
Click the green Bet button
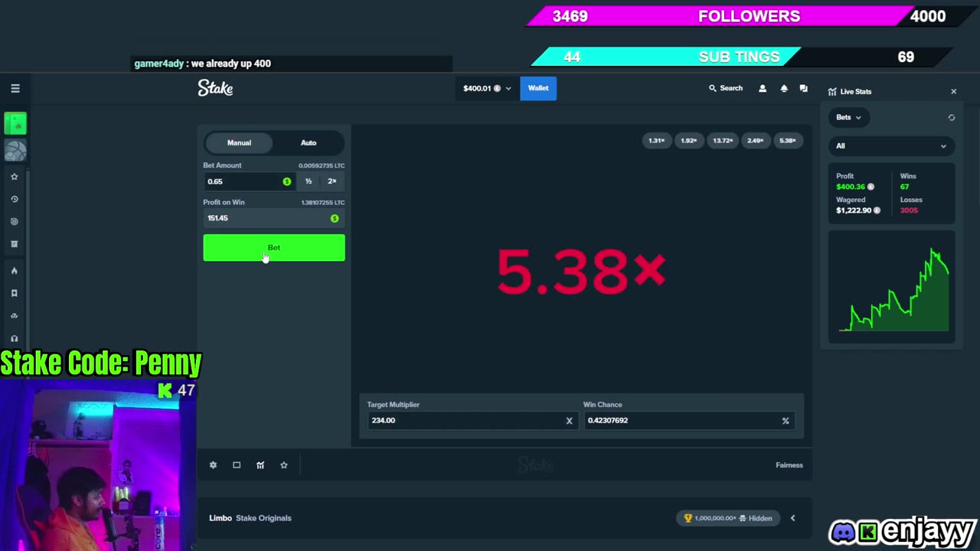[x=274, y=248]
